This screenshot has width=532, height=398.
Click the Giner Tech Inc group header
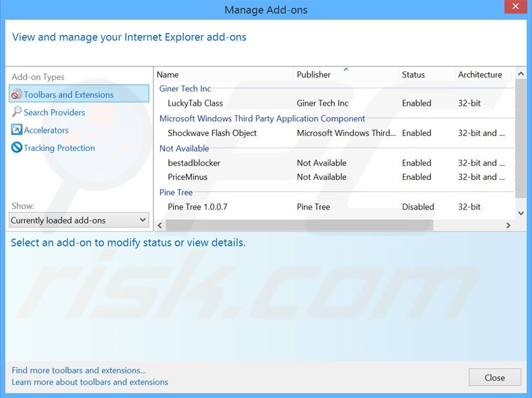click(185, 89)
